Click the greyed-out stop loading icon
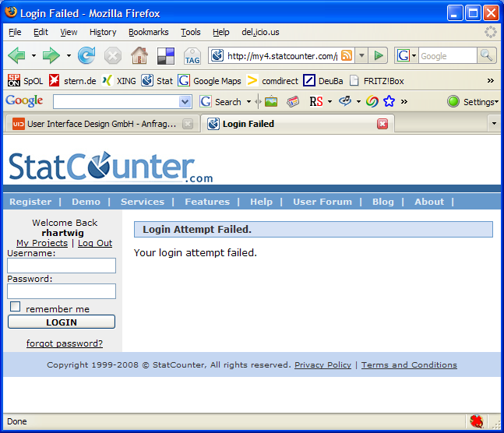 point(113,56)
